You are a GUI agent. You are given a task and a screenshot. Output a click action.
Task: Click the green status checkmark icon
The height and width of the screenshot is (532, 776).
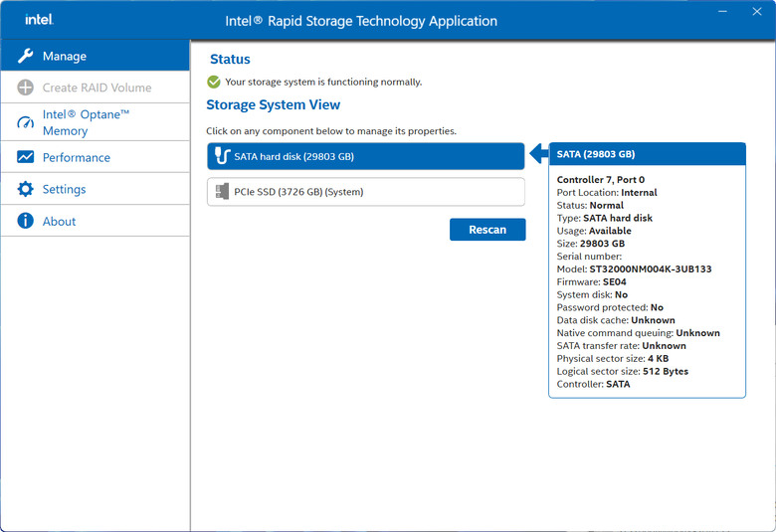click(214, 82)
